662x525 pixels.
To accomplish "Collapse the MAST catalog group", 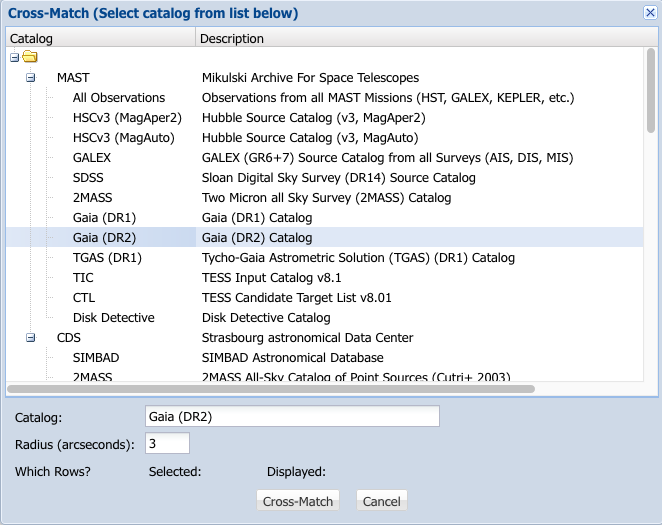I will (30, 78).
